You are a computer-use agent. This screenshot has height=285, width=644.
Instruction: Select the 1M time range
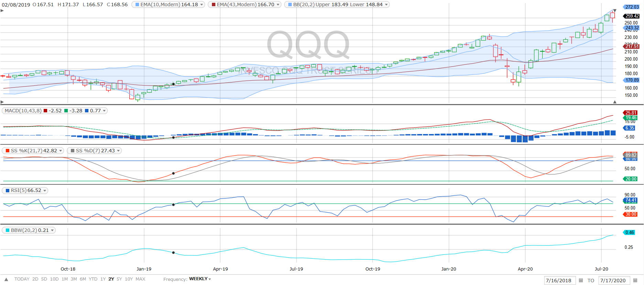pyautogui.click(x=65, y=279)
